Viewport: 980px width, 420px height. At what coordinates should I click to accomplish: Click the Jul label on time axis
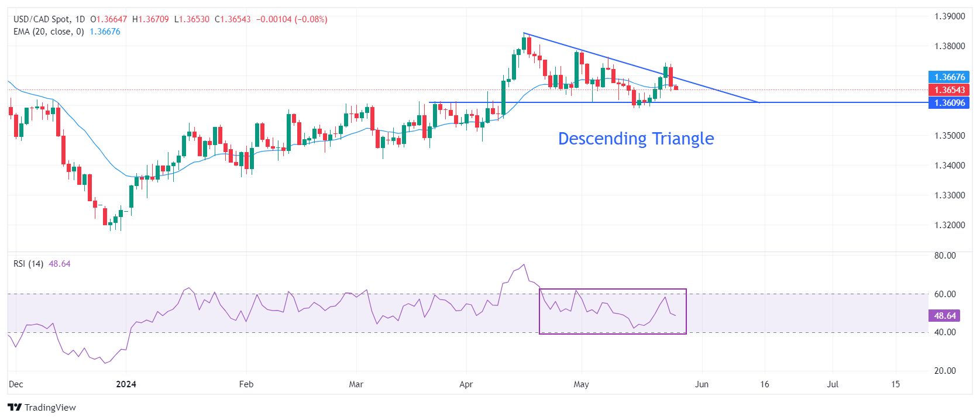pos(833,384)
